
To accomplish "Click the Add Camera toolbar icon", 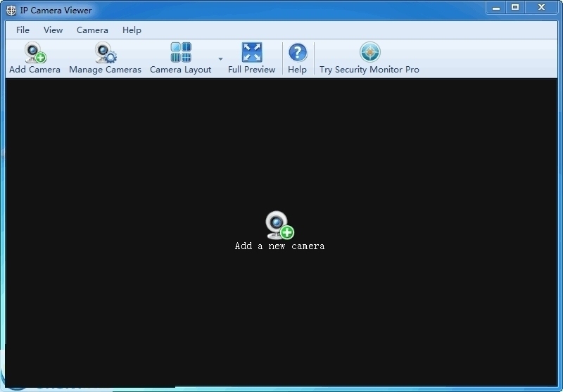I will coord(34,53).
